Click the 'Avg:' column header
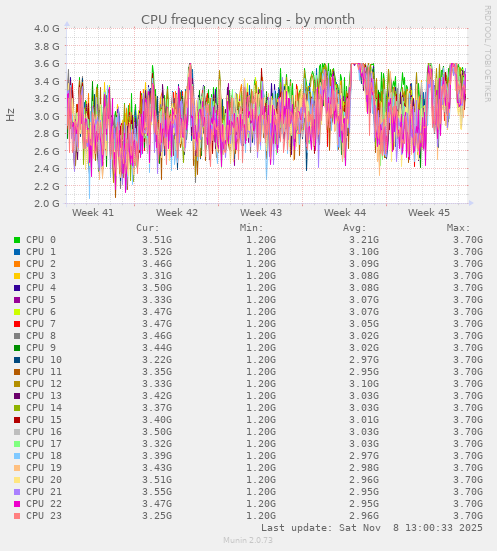The height and width of the screenshot is (551, 497). pyautogui.click(x=355, y=228)
